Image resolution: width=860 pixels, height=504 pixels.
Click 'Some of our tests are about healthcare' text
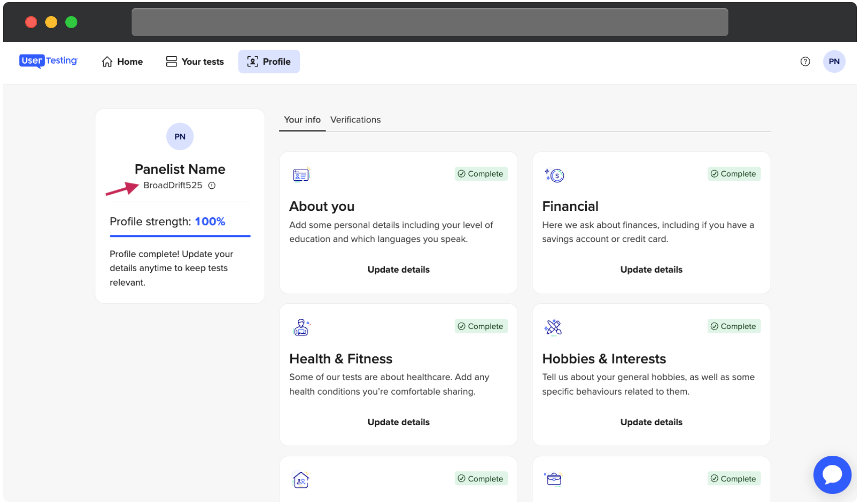[x=389, y=384]
